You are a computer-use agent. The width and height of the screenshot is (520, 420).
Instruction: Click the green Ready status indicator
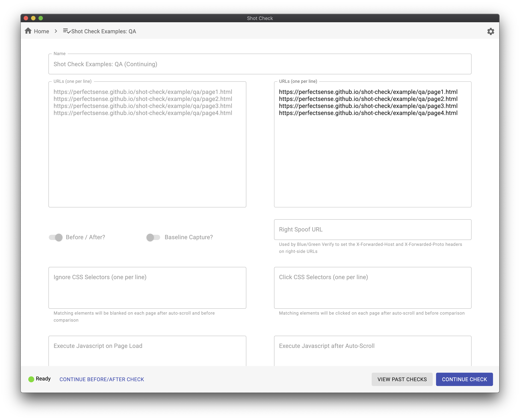coord(31,379)
